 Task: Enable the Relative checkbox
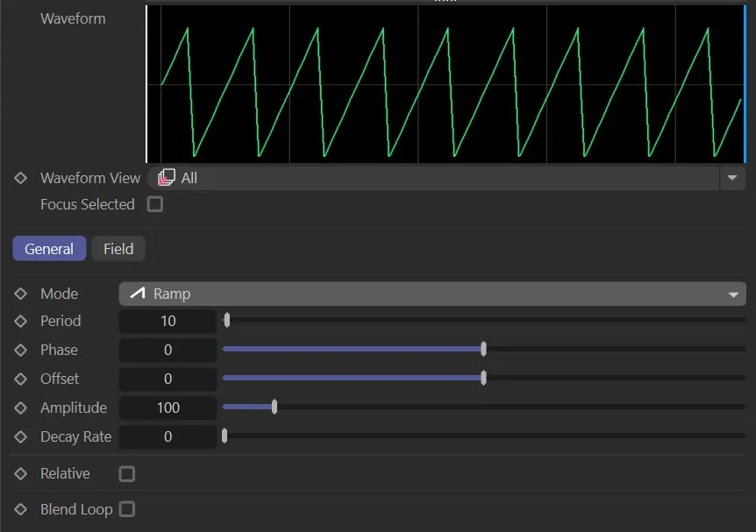pyautogui.click(x=126, y=473)
